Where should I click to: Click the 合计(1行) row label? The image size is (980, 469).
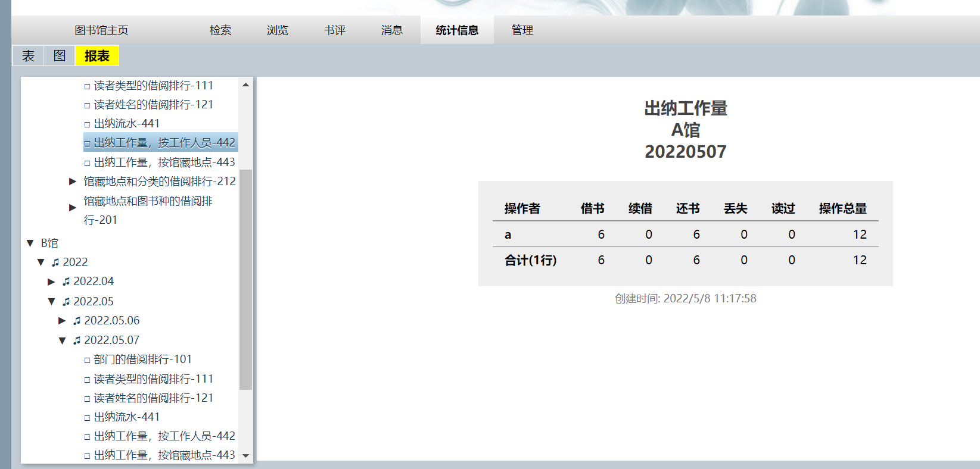(530, 260)
